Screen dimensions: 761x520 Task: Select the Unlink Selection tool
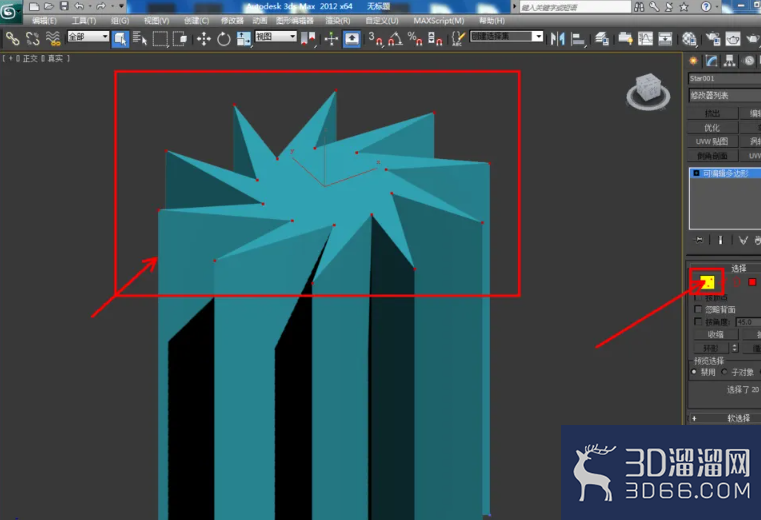pos(33,38)
